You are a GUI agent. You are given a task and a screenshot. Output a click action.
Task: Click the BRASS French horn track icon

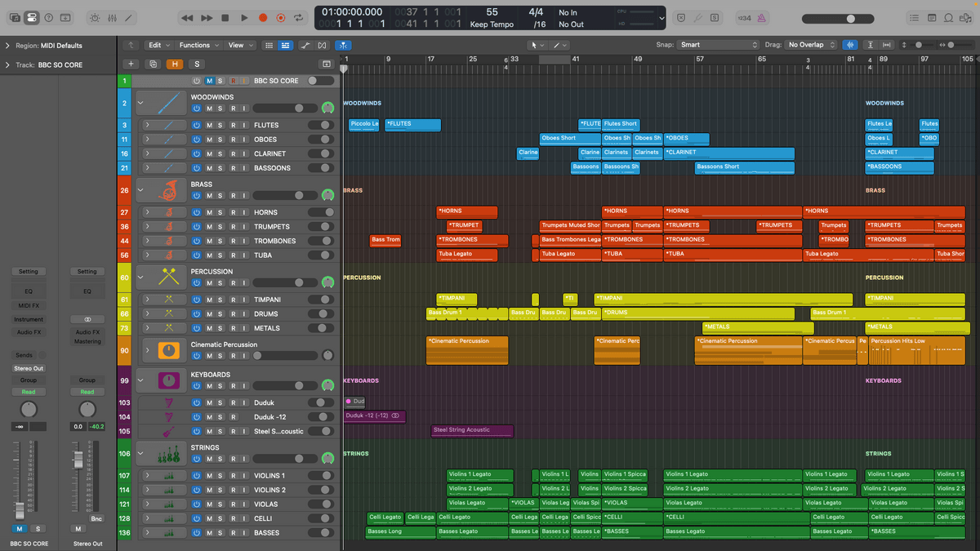coord(169,190)
